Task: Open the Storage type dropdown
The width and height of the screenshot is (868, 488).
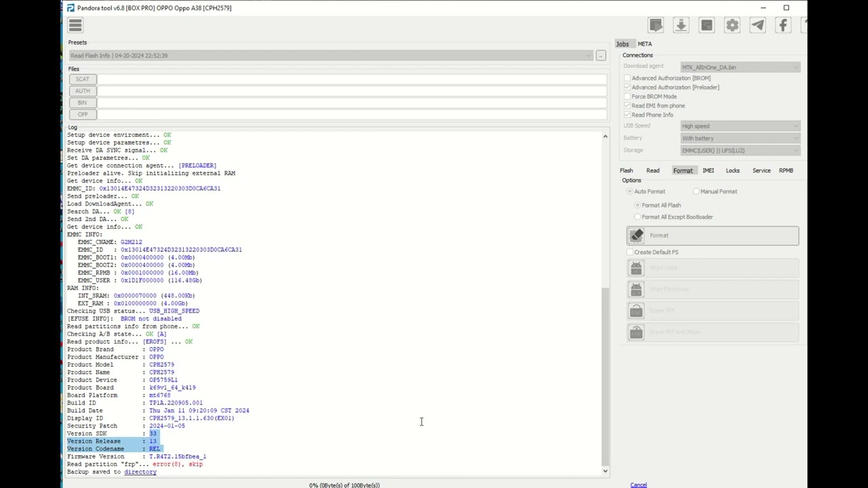Action: point(740,150)
